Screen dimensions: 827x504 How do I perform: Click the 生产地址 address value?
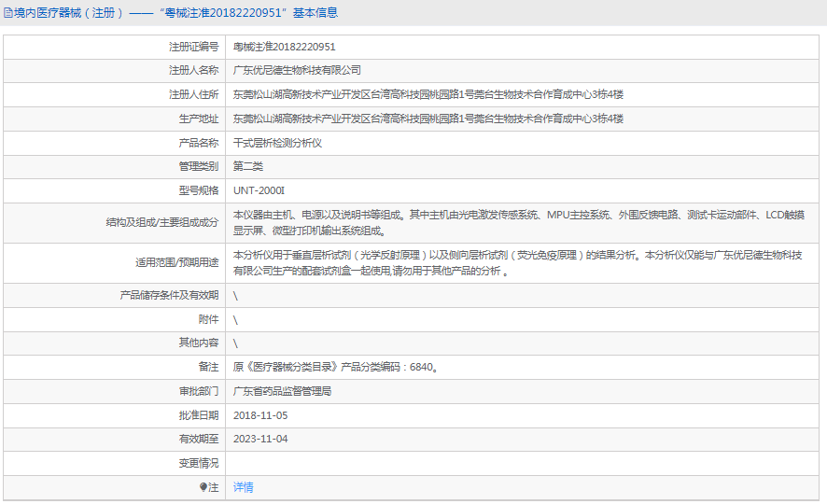(x=428, y=119)
